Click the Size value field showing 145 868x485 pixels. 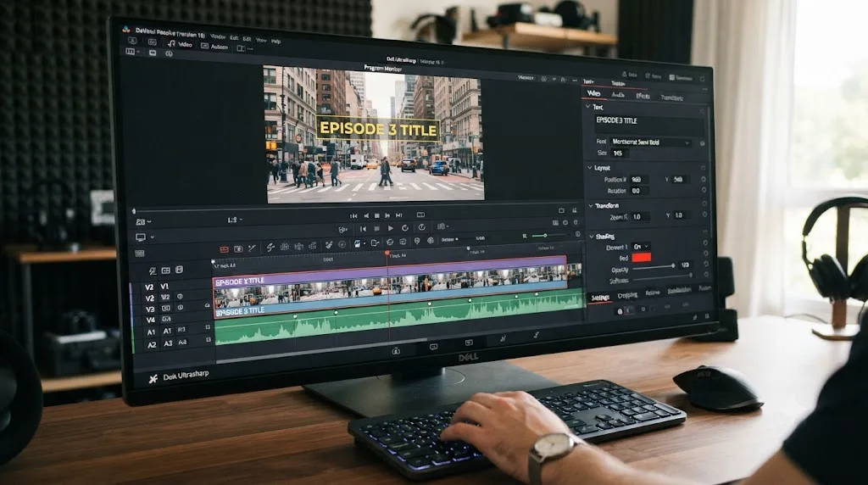[x=620, y=153]
